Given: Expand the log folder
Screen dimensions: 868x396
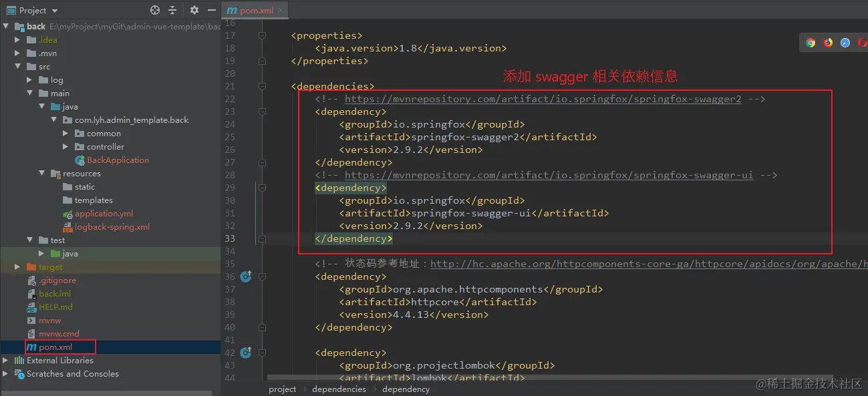Looking at the screenshot, I should click(30, 80).
